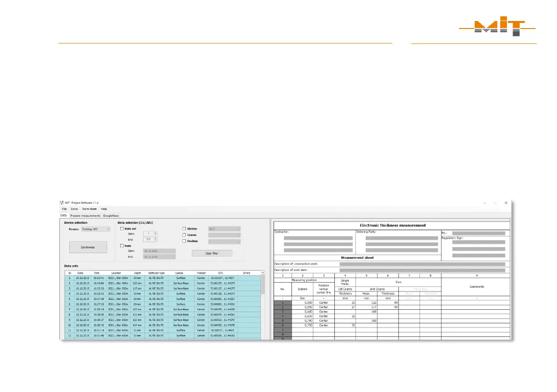Viewport: 557px width, 392px height.
Task: Open the File menu
Action: pyautogui.click(x=64, y=209)
